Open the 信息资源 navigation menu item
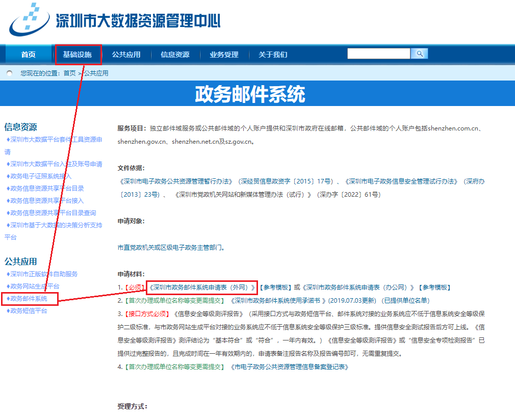 [x=175, y=55]
